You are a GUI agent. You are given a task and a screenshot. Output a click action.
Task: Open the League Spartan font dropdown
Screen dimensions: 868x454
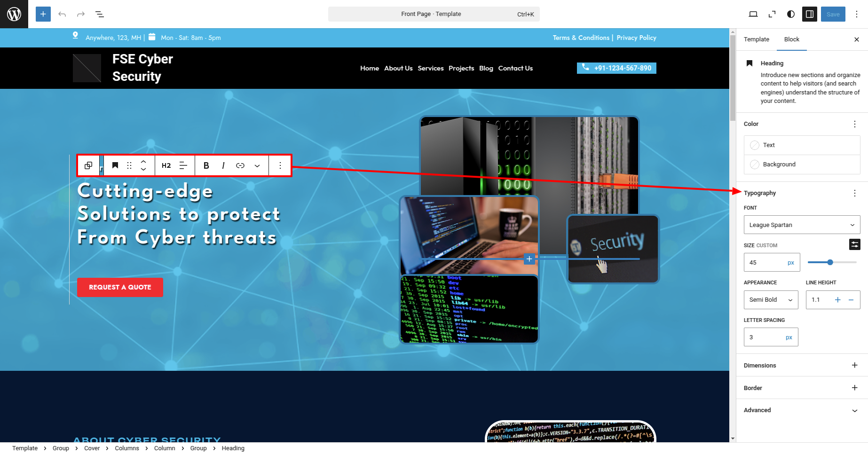click(802, 225)
